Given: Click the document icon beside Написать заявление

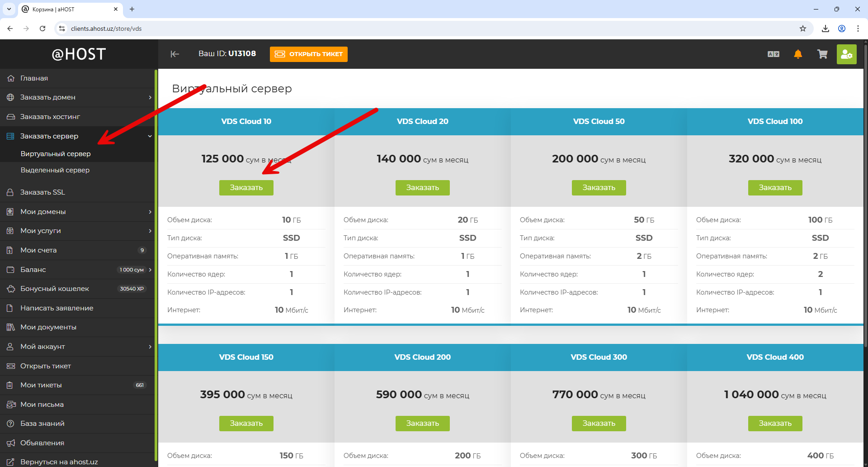Looking at the screenshot, I should (10, 308).
